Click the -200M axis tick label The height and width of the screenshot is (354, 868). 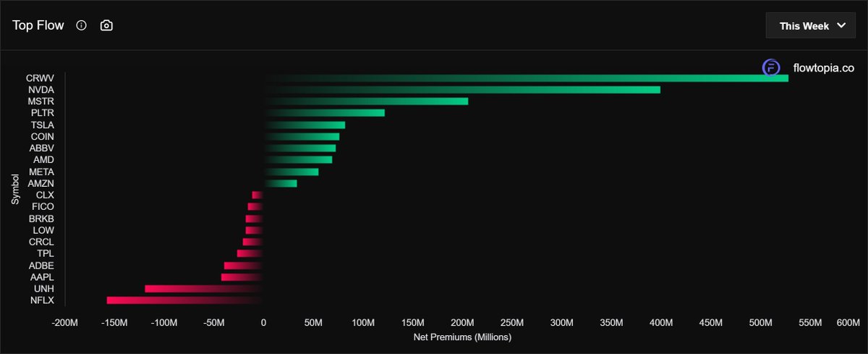tap(65, 322)
